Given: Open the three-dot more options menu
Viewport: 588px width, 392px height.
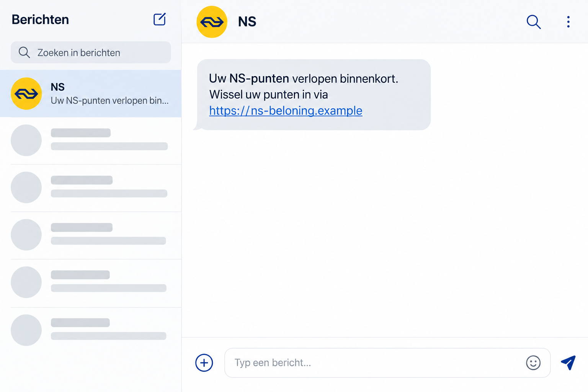Looking at the screenshot, I should 568,22.
